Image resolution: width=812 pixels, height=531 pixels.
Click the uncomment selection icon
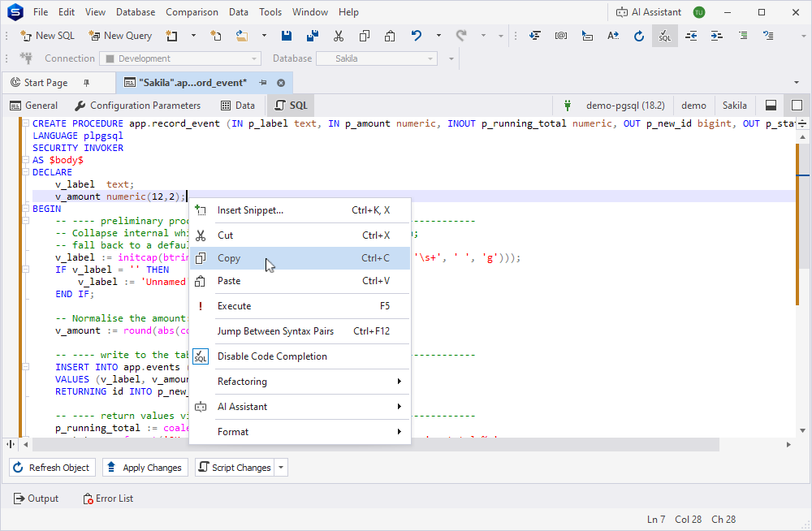[768, 36]
